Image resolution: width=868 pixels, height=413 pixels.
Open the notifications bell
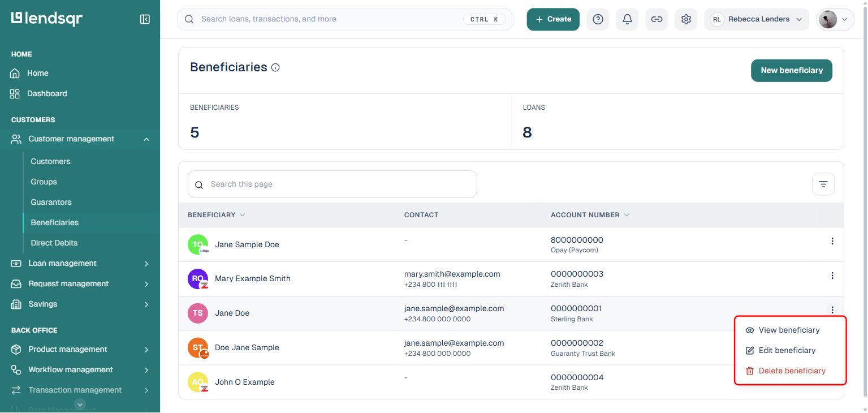[627, 19]
